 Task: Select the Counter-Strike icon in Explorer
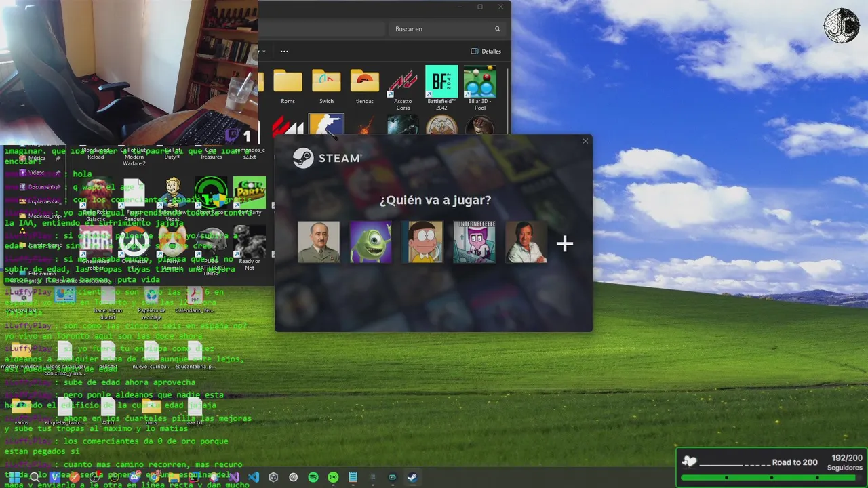(x=326, y=125)
